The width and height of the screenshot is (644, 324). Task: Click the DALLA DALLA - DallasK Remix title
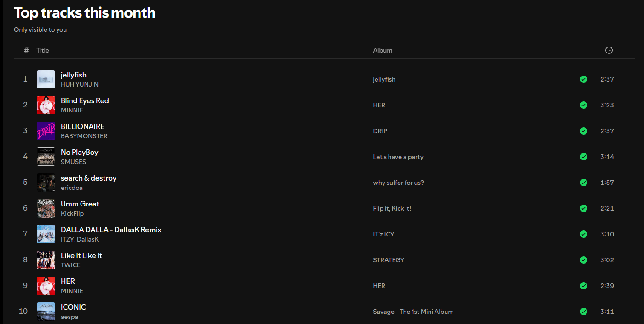click(111, 230)
